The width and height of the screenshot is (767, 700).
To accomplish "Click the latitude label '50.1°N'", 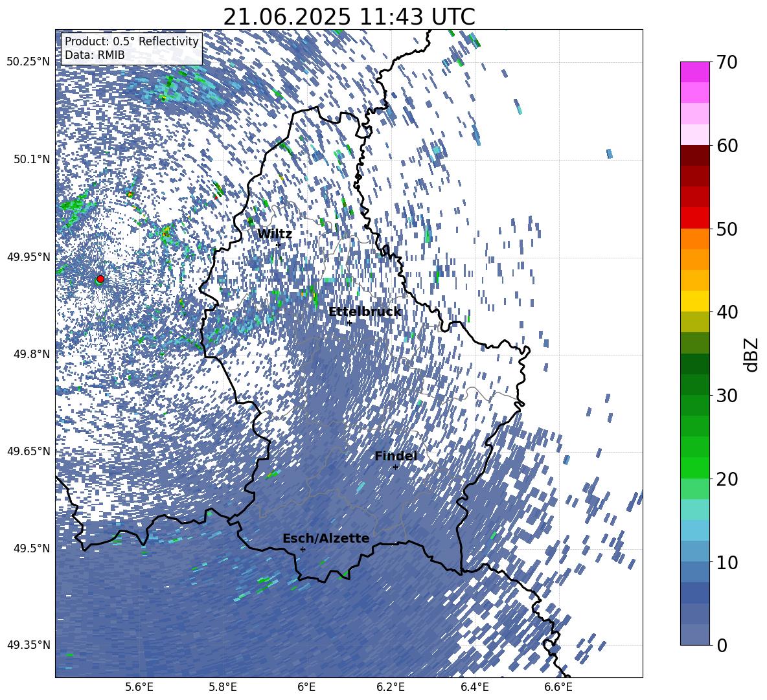I will coord(31,159).
